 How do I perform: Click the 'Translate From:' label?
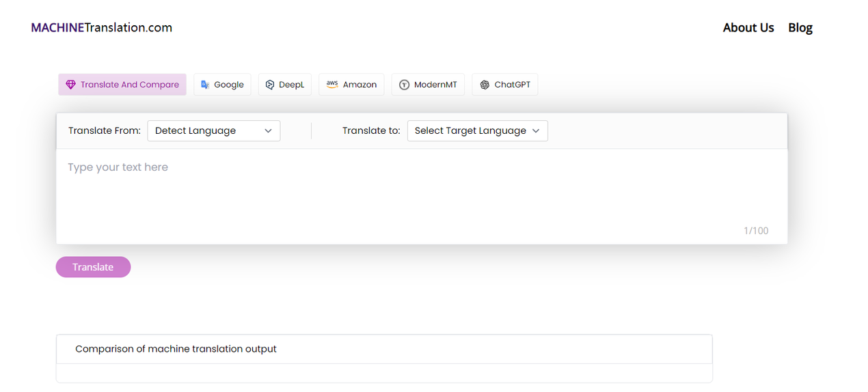(105, 130)
